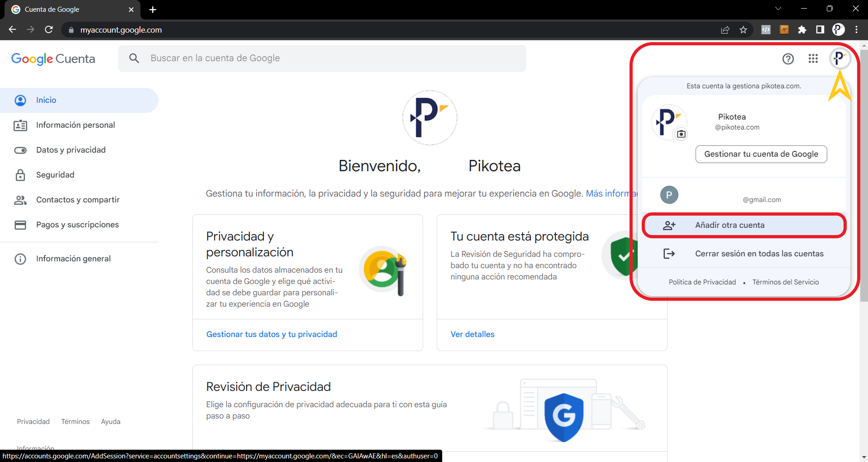Open the Chrome three-dot menu

(x=856, y=30)
